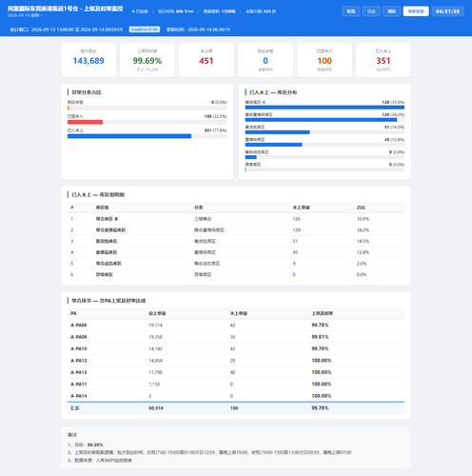Select the A-PA09 row label

point(79,337)
